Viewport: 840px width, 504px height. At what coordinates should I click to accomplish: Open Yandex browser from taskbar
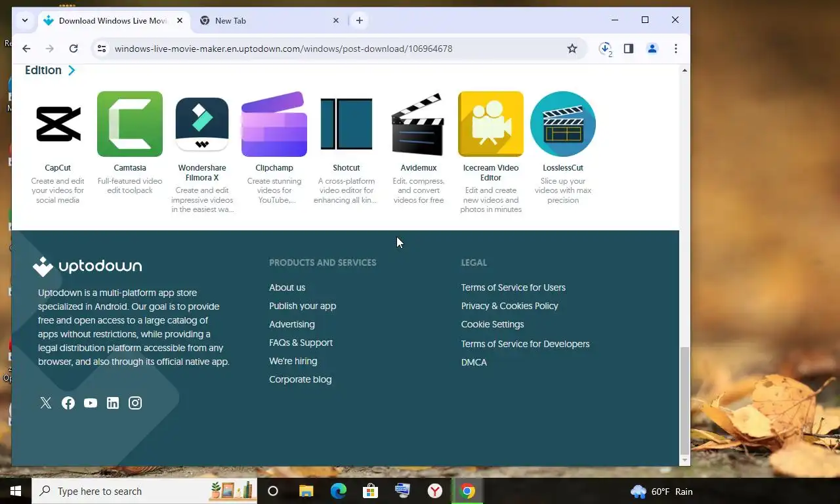(435, 491)
